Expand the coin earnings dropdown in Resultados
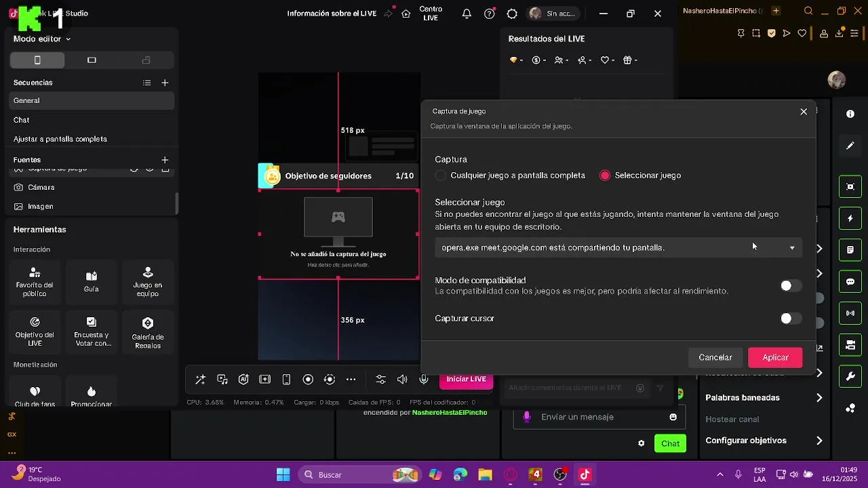 coord(539,60)
